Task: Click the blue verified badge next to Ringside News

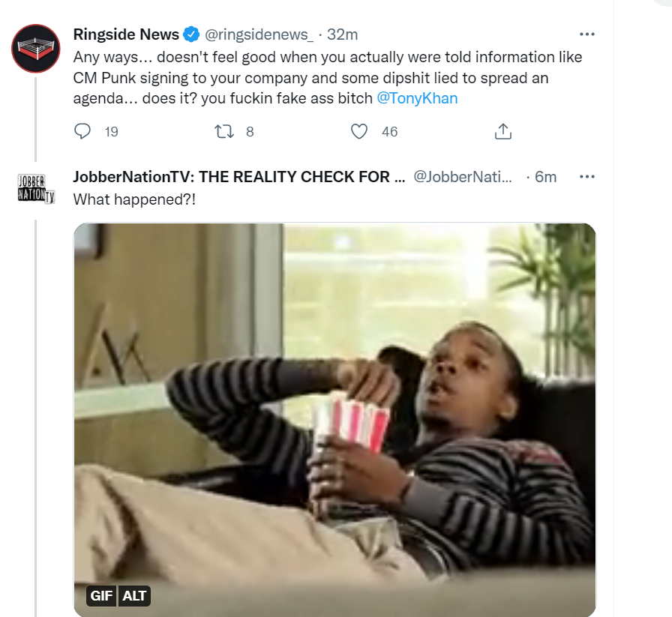Action: click(x=191, y=34)
